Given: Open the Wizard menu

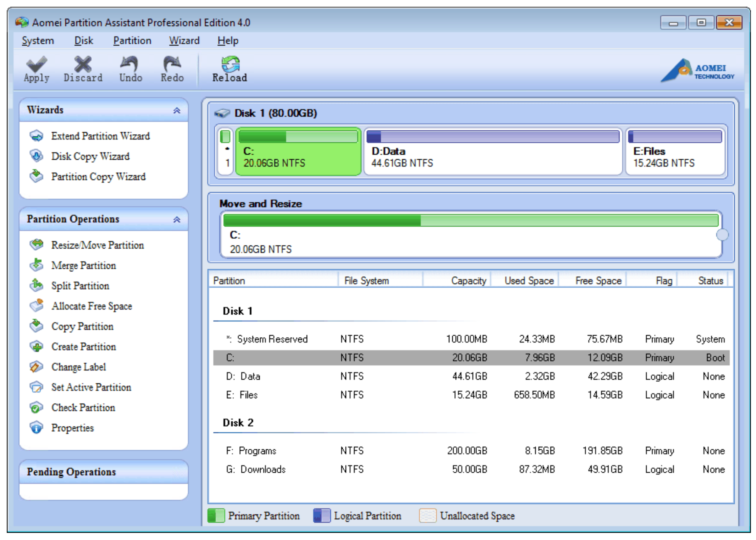Looking at the screenshot, I should (184, 41).
